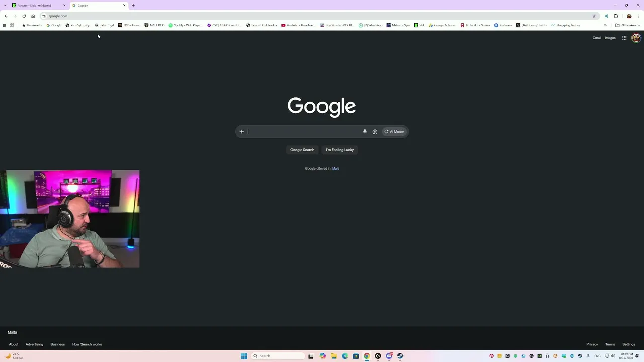Open the All Bookmarks folder
Viewport: 644px width, 362px height.
pos(628,25)
